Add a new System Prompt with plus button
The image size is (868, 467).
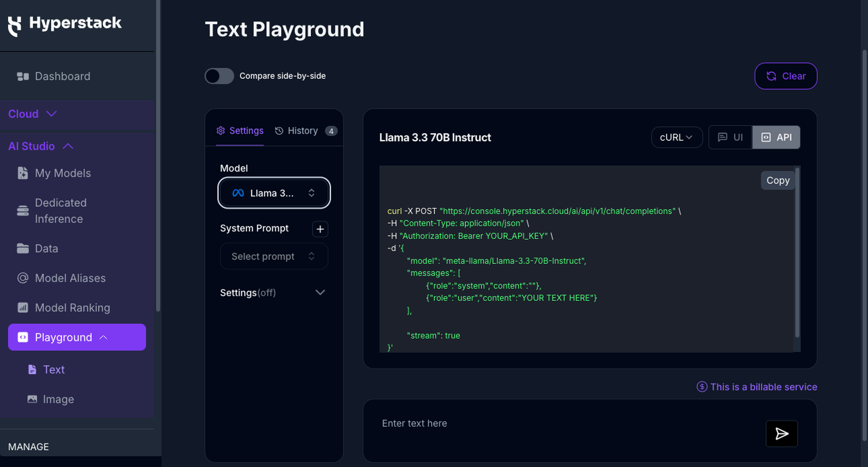320,229
